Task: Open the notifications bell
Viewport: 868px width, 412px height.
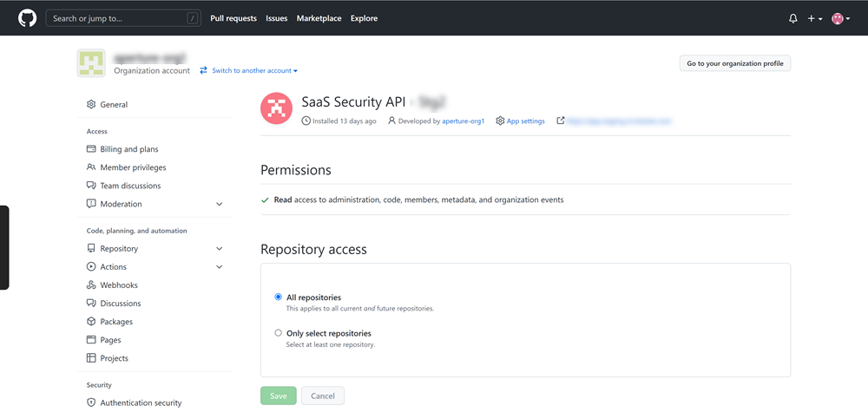Action: 792,18
